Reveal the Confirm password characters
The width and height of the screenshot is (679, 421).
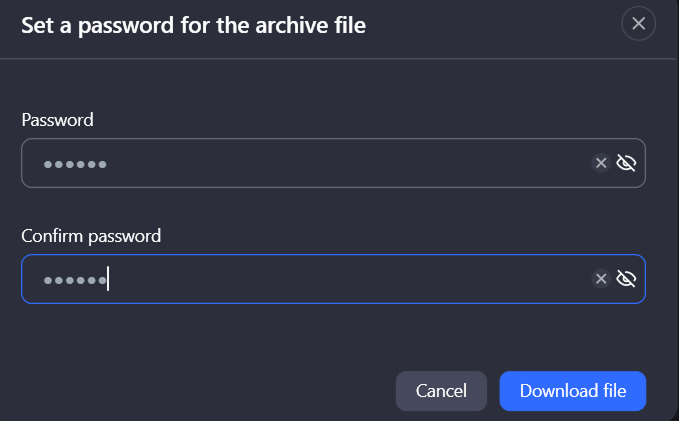click(x=627, y=279)
